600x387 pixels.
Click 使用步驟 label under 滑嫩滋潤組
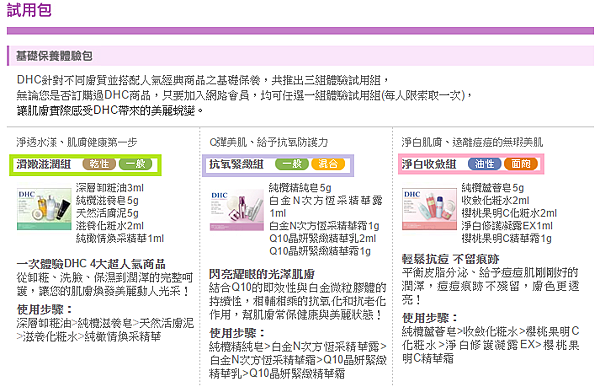click(x=44, y=309)
